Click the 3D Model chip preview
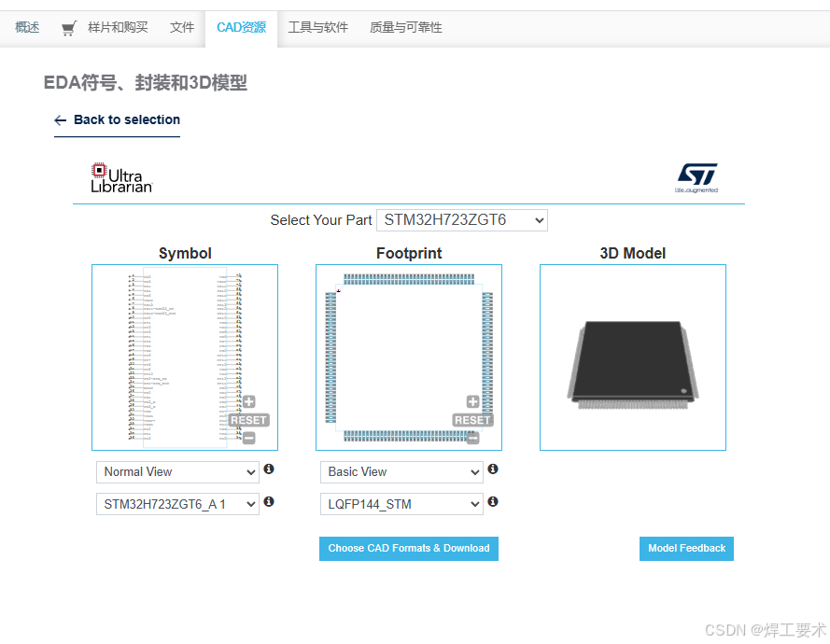This screenshot has width=830, height=644. point(633,357)
